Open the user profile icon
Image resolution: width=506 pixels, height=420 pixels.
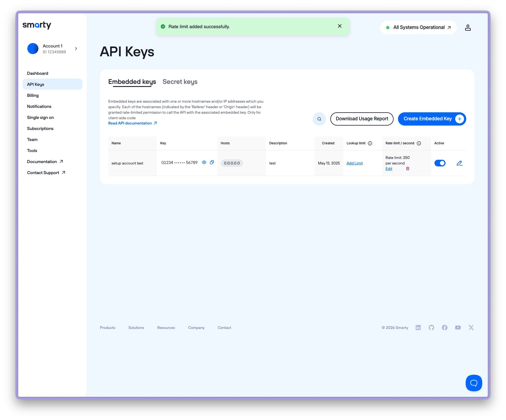pos(468,28)
